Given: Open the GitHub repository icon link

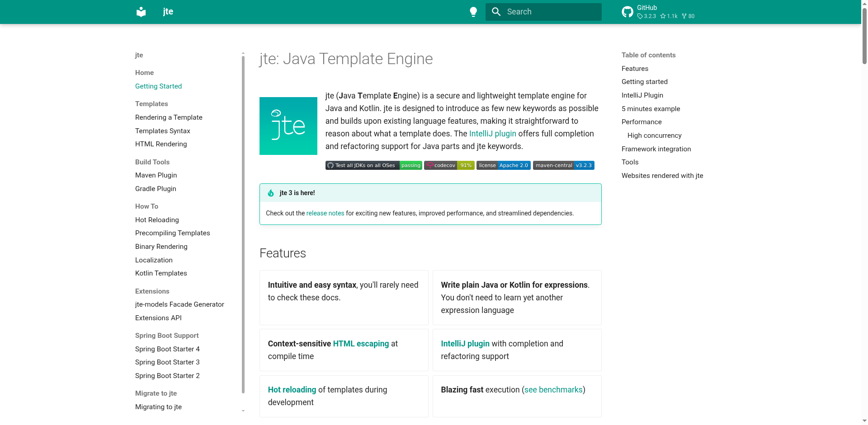Looking at the screenshot, I should [627, 12].
